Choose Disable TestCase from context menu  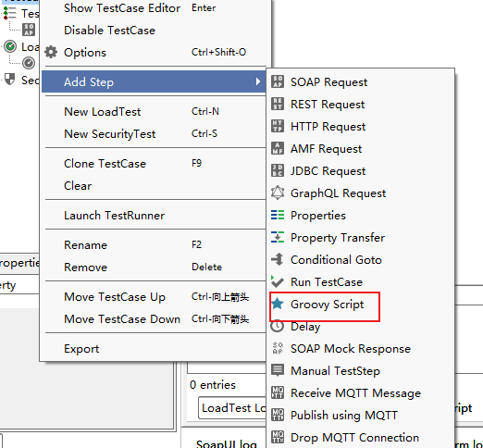pos(109,31)
